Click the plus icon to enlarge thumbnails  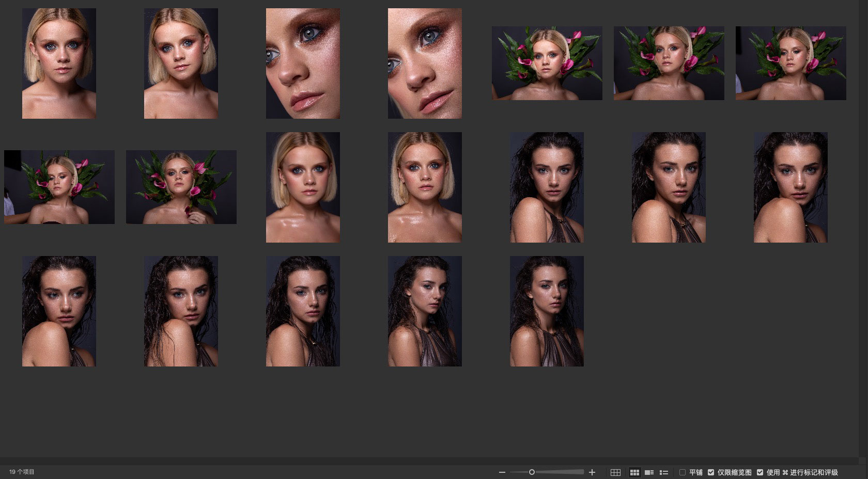(592, 472)
